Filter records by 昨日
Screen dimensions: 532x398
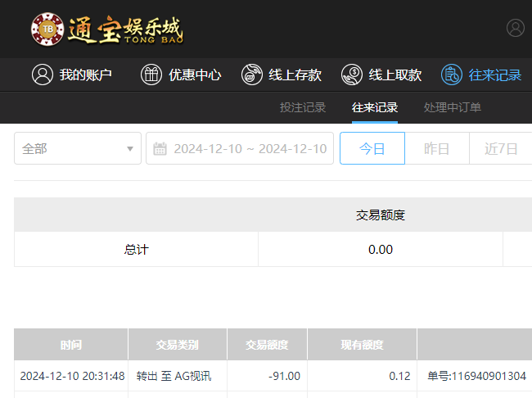pyautogui.click(x=437, y=148)
